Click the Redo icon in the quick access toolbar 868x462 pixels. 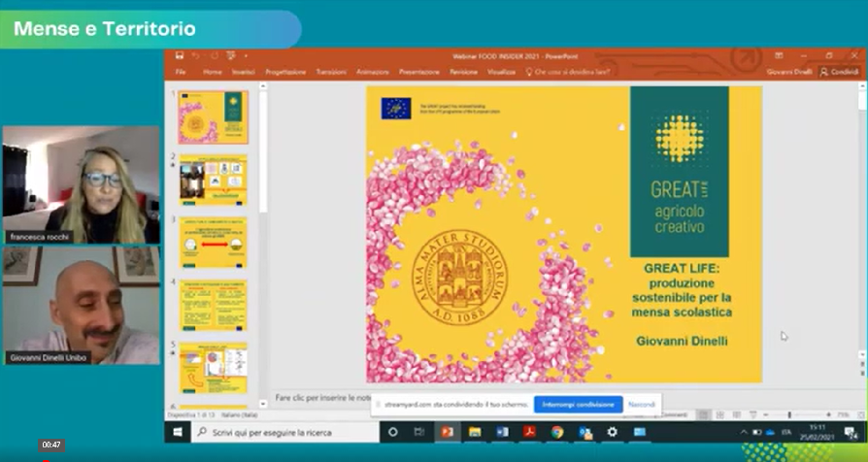pos(215,55)
